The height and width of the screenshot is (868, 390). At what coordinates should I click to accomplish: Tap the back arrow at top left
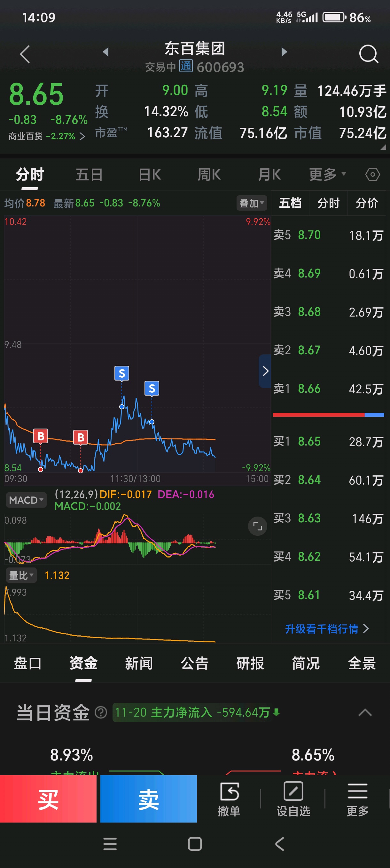pos(25,54)
